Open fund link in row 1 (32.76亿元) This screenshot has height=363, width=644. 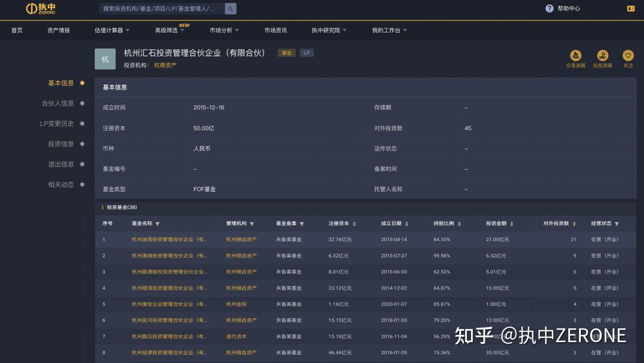coord(169,239)
